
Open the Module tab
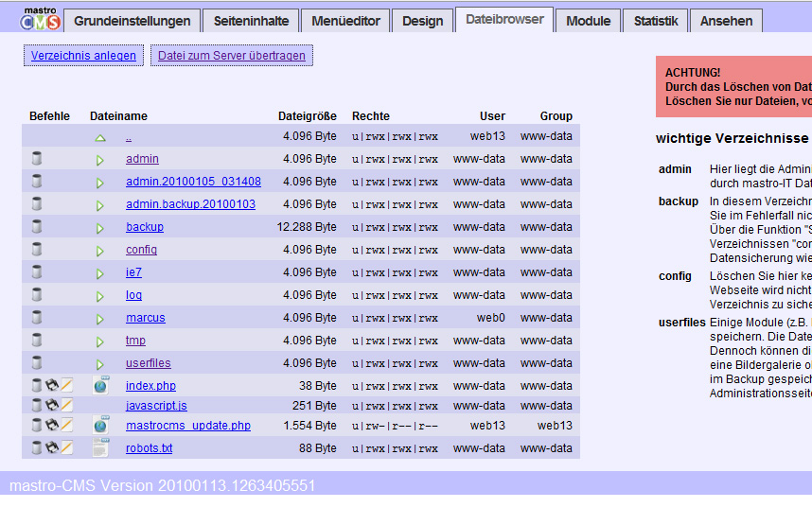(x=588, y=21)
